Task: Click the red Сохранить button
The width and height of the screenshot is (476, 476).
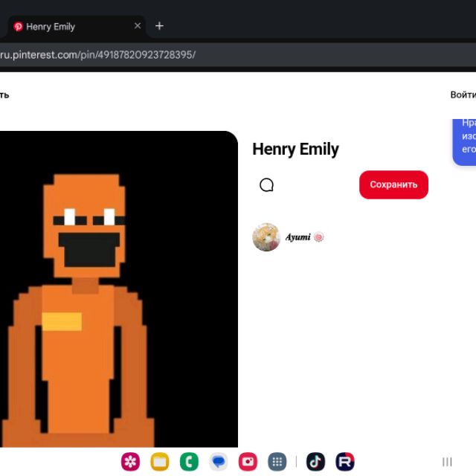Action: tap(393, 184)
